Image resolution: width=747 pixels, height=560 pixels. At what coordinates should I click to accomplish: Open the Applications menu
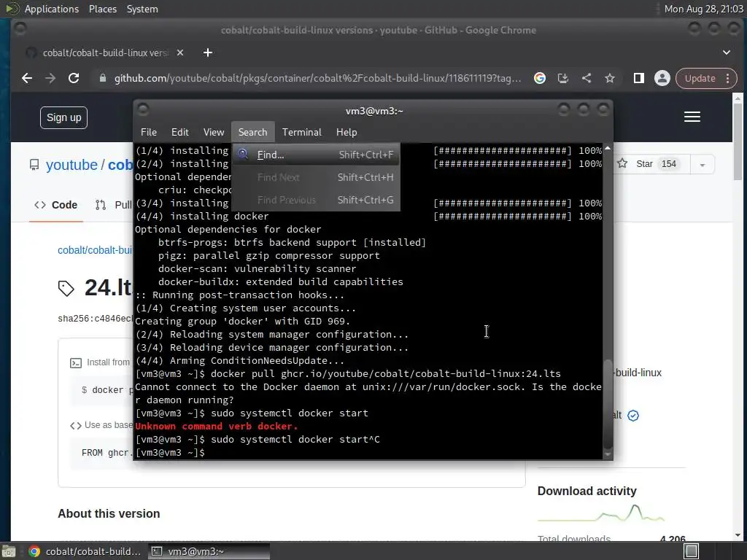[52, 9]
